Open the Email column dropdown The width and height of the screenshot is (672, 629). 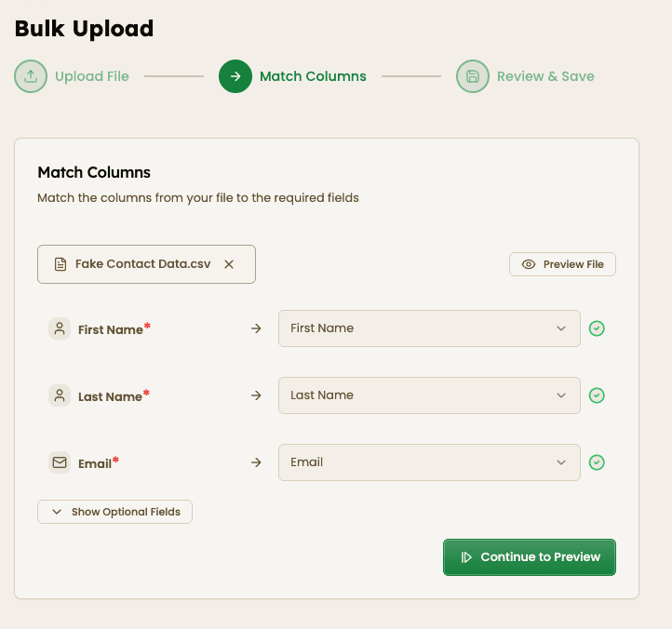429,462
